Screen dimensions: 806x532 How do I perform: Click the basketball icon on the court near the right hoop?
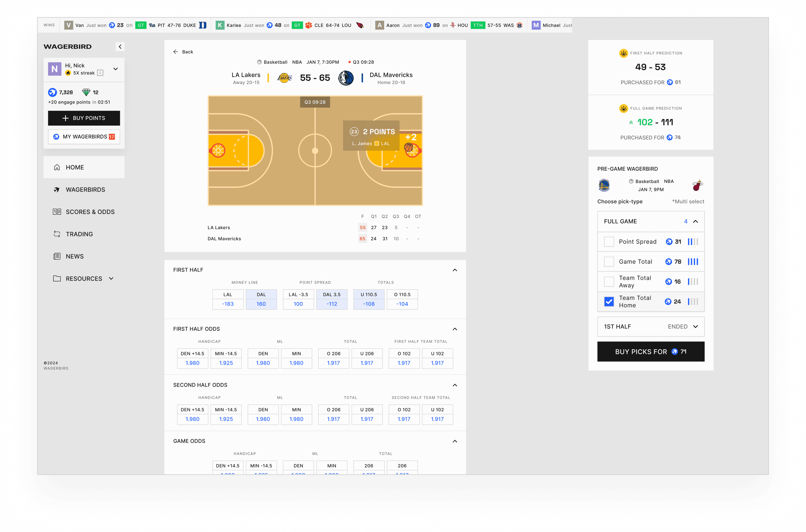[x=408, y=147]
